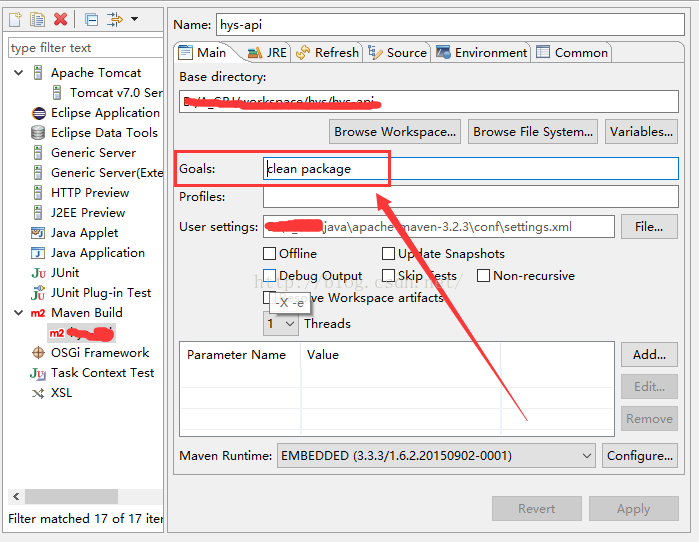Image resolution: width=699 pixels, height=542 pixels.
Task: Select the Tomcat v7.0 Server entry
Action: point(108,93)
